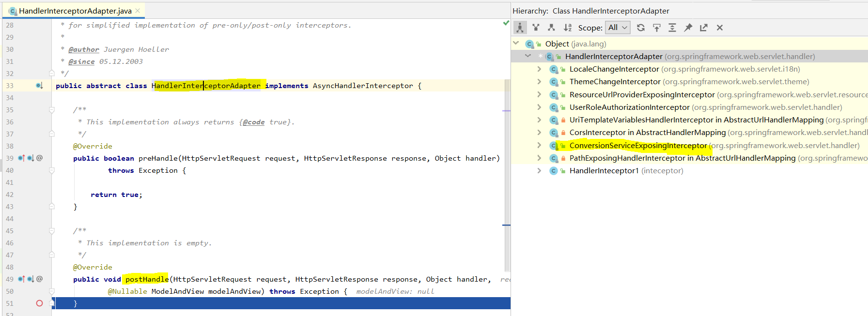Pin the hierarchy tab
This screenshot has height=316, width=868.
688,28
